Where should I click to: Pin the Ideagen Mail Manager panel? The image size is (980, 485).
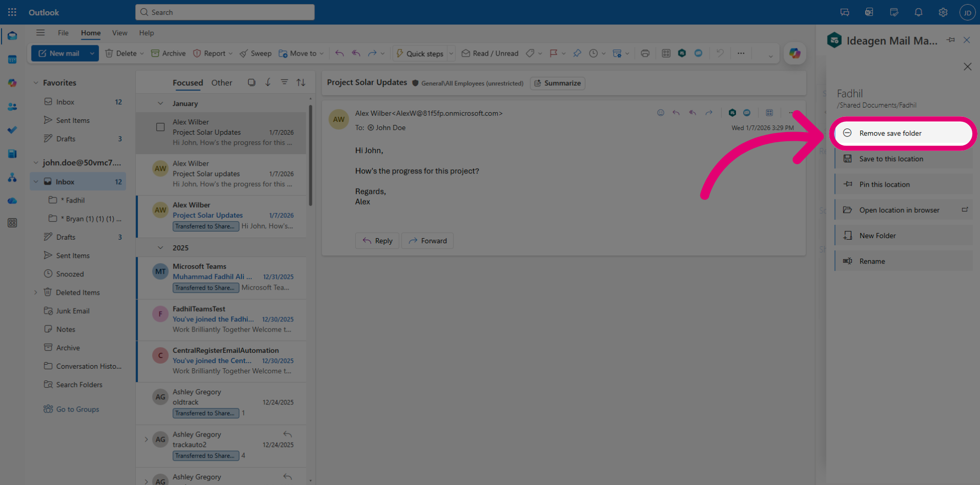pyautogui.click(x=950, y=40)
